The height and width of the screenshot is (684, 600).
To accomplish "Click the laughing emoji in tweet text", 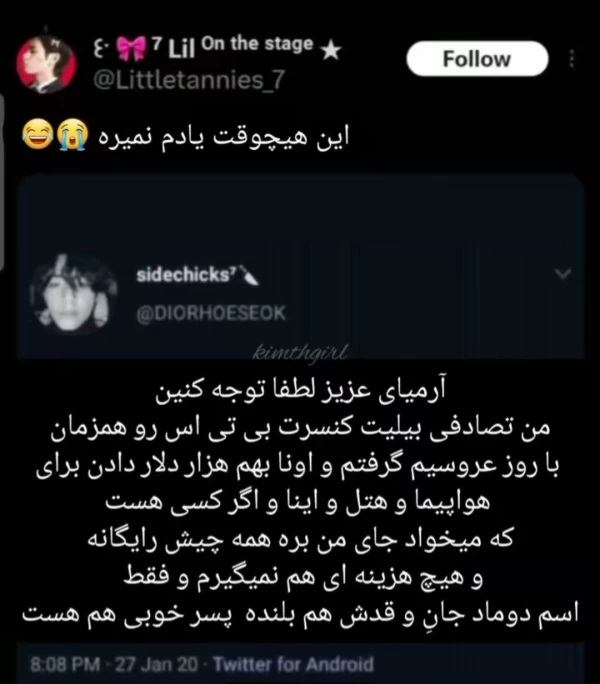I will 37,134.
